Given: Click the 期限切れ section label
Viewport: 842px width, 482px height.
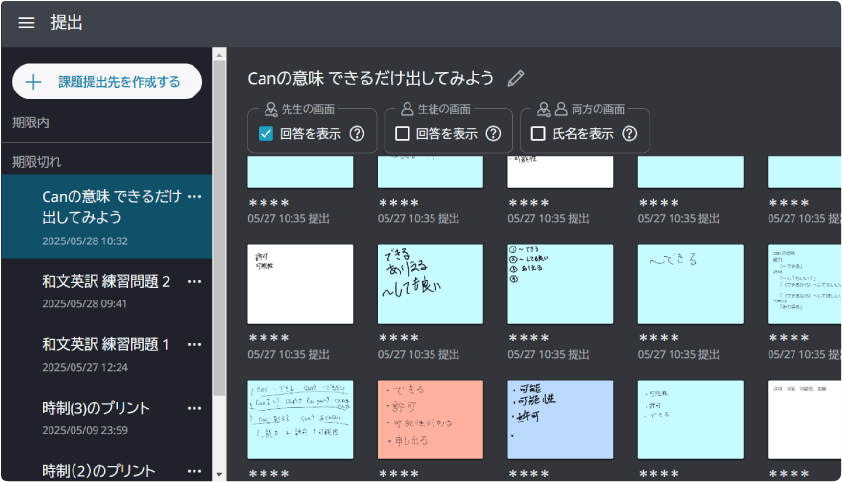Looking at the screenshot, I should 37,162.
